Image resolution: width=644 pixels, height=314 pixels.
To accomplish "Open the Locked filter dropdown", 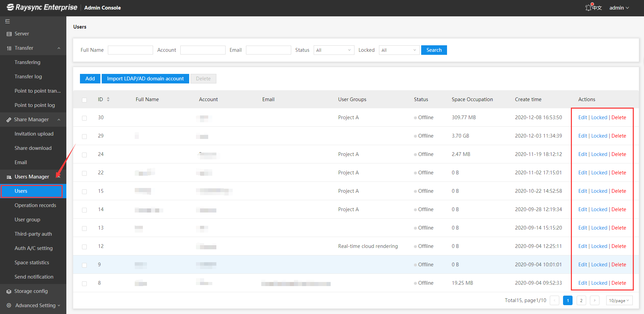I will click(x=399, y=50).
